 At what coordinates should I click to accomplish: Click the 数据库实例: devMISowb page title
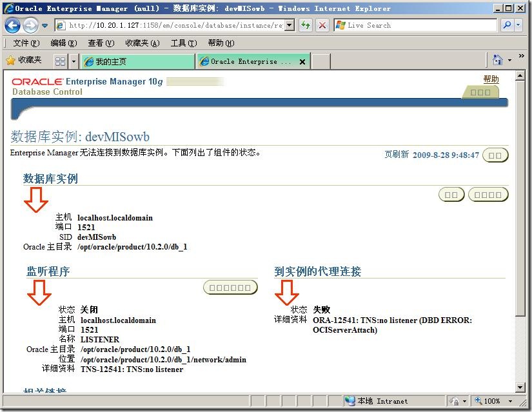80,137
